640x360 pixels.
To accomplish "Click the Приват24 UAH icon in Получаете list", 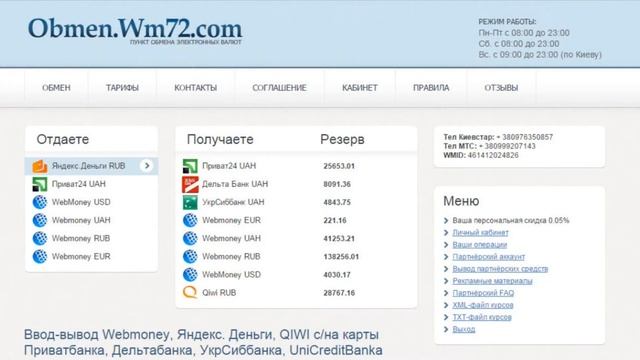I will coord(190,166).
